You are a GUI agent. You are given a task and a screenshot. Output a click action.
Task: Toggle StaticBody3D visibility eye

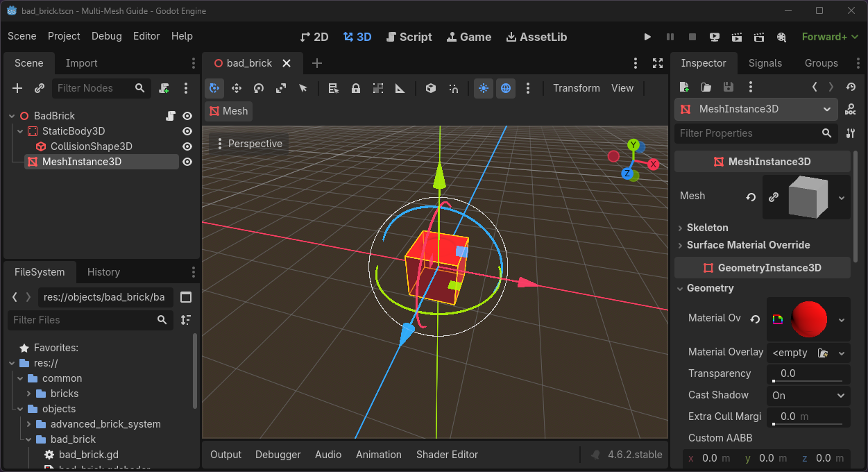(187, 131)
